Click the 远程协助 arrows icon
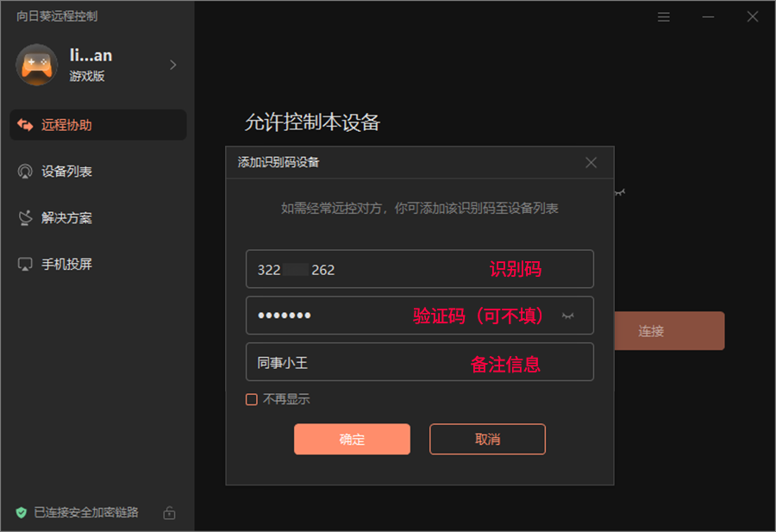Image resolution: width=776 pixels, height=532 pixels. click(x=25, y=125)
